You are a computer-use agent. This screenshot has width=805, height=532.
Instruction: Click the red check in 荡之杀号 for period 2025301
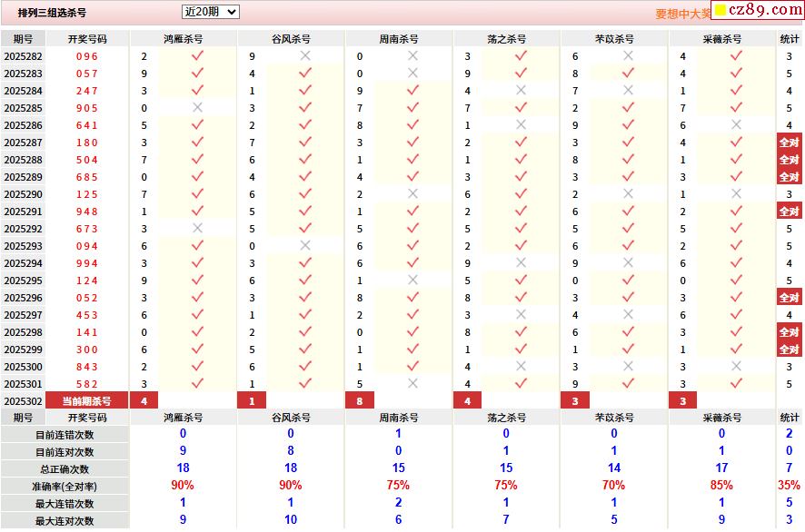(x=521, y=383)
